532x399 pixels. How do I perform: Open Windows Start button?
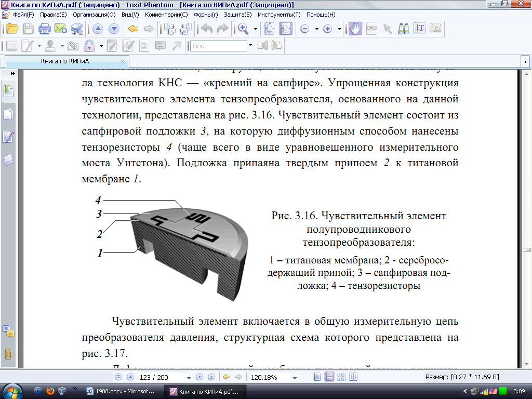point(12,391)
